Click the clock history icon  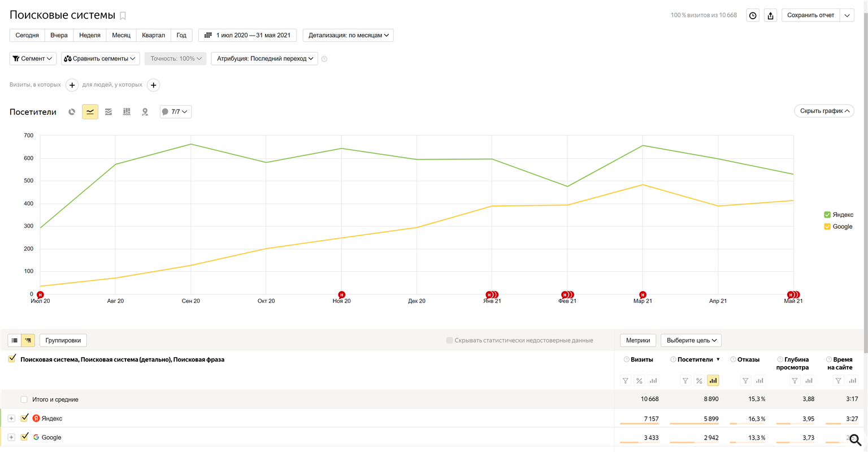click(753, 16)
